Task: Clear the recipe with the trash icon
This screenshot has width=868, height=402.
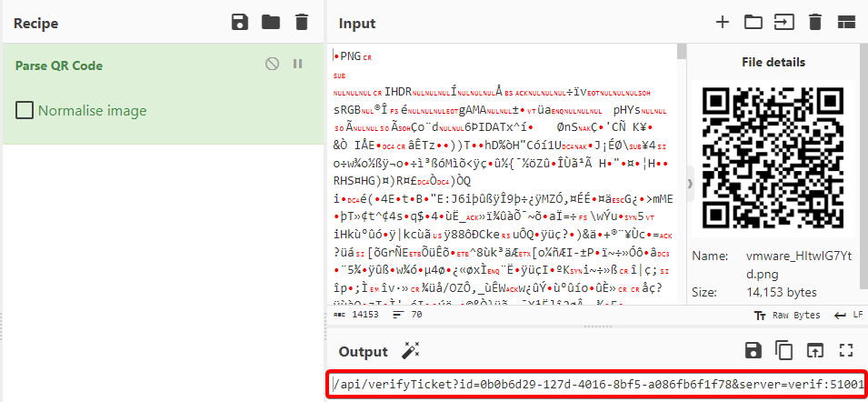Action: [x=301, y=22]
